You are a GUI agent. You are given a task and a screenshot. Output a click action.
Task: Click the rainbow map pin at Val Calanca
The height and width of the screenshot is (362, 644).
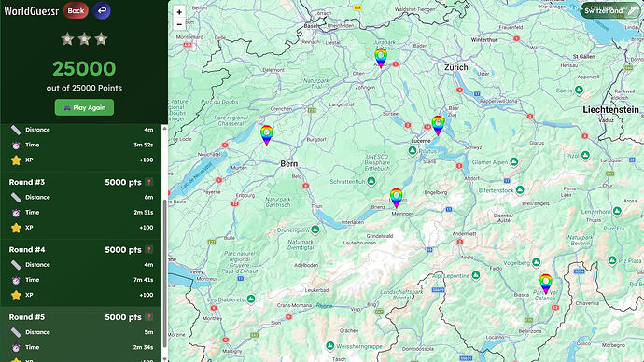[x=545, y=284]
